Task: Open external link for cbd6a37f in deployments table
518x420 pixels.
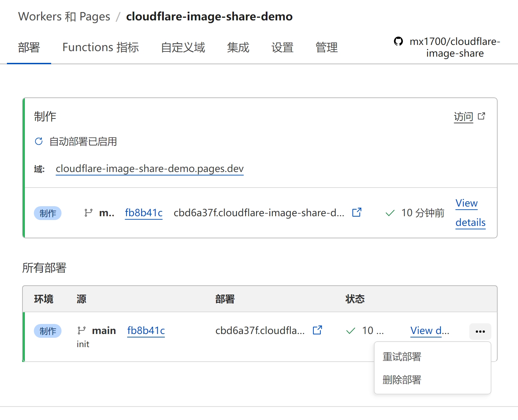Action: point(317,330)
